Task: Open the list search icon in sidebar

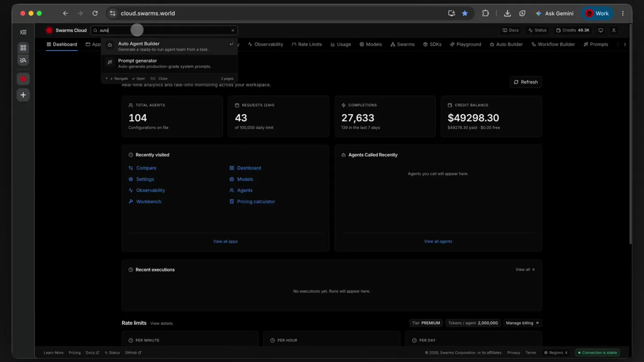Action: pos(23,60)
